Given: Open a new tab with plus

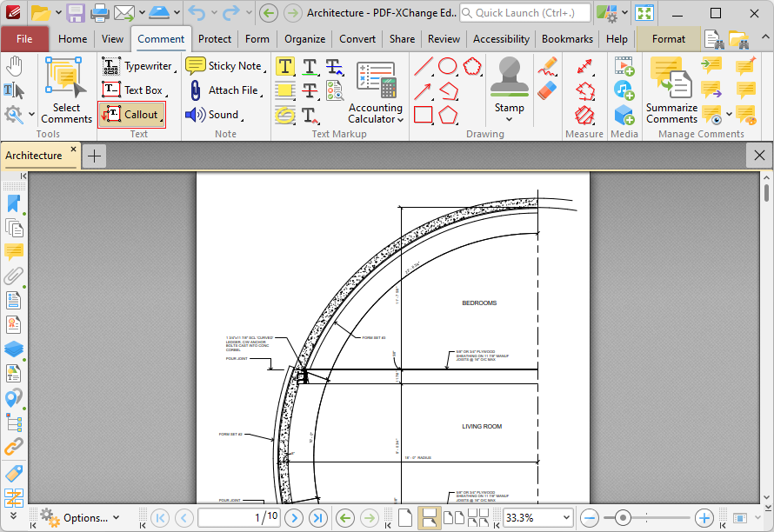Looking at the screenshot, I should [x=94, y=156].
